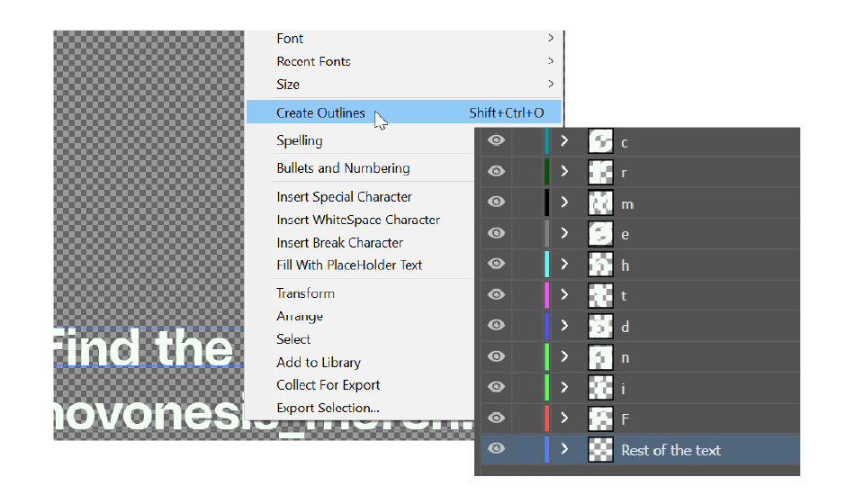Select the 'i' layer name
Viewport: 864px width, 504px height.
tap(623, 389)
